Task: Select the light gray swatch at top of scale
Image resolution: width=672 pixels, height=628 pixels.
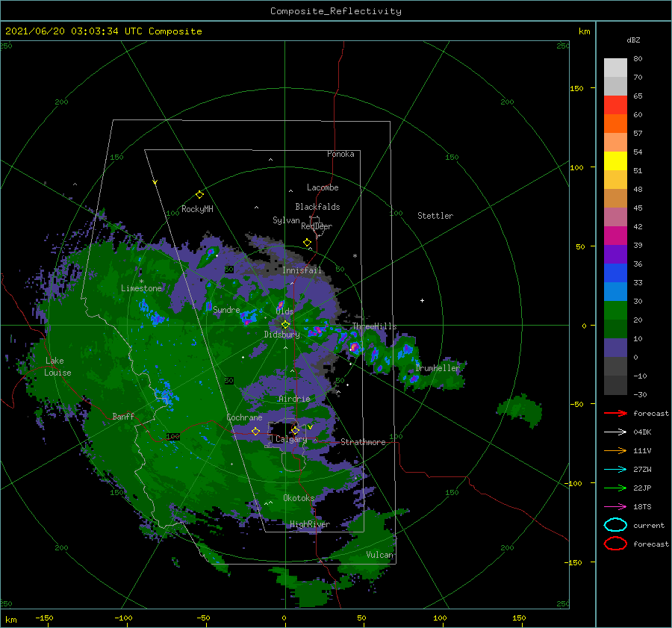Action: (615, 68)
